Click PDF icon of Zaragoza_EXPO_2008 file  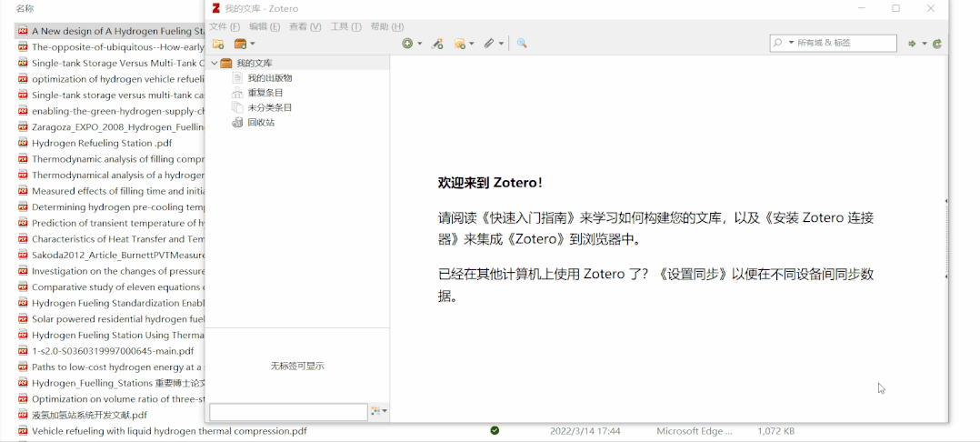23,127
